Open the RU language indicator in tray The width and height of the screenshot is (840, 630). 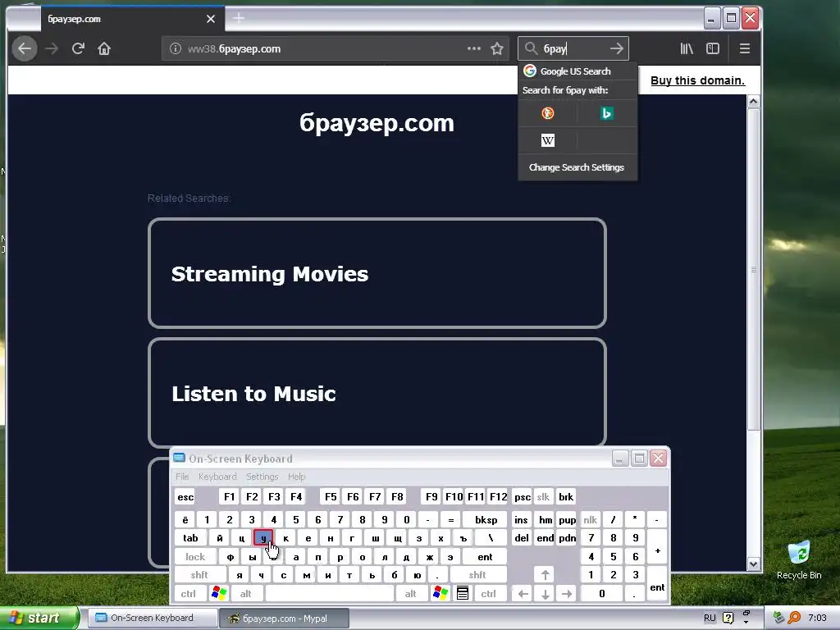coord(710,618)
